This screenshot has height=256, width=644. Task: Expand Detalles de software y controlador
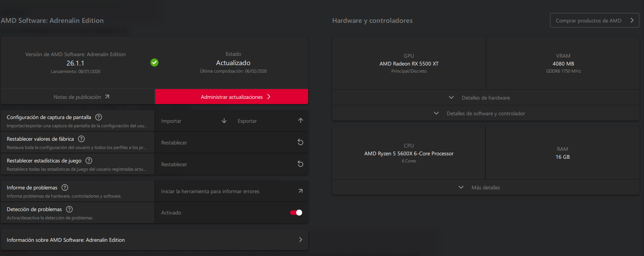click(x=486, y=113)
